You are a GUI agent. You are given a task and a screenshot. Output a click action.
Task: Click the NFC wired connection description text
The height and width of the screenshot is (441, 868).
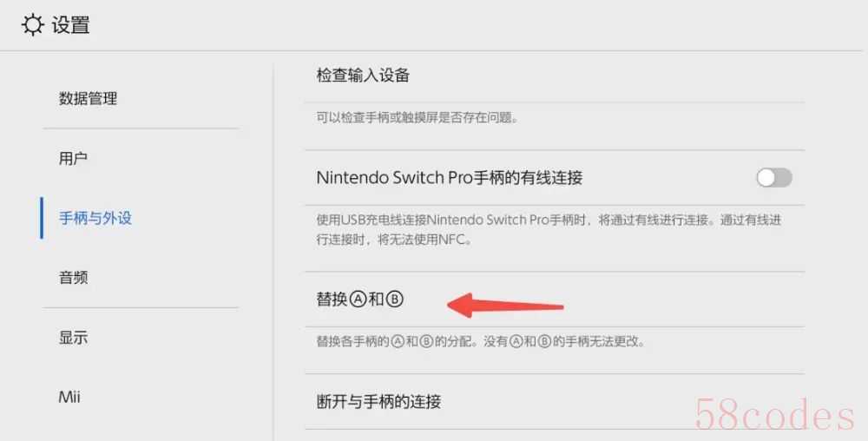[549, 230]
